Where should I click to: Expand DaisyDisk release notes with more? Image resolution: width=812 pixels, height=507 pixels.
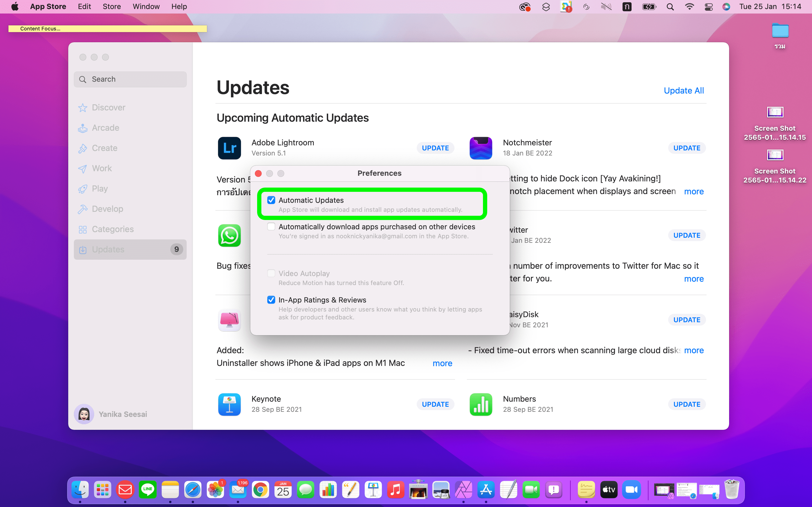(694, 350)
